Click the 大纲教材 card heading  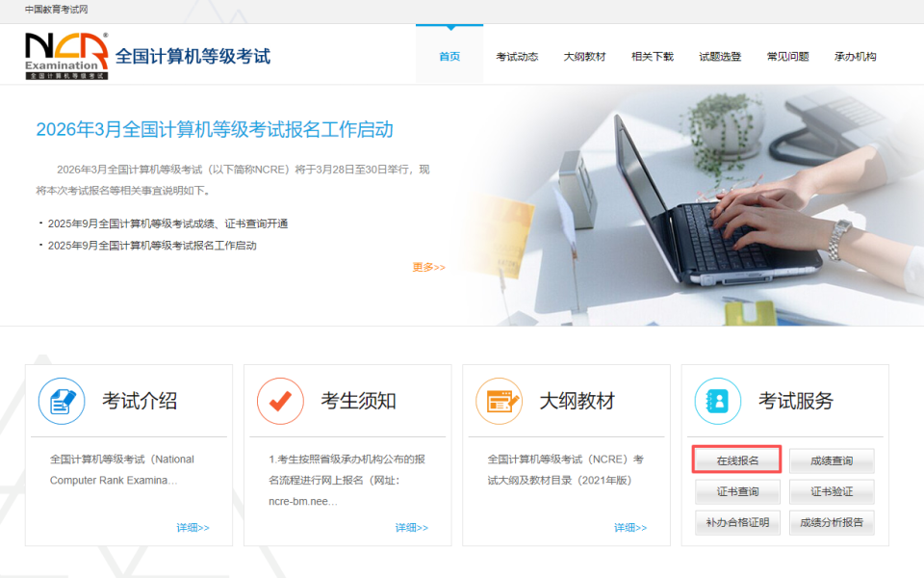577,401
